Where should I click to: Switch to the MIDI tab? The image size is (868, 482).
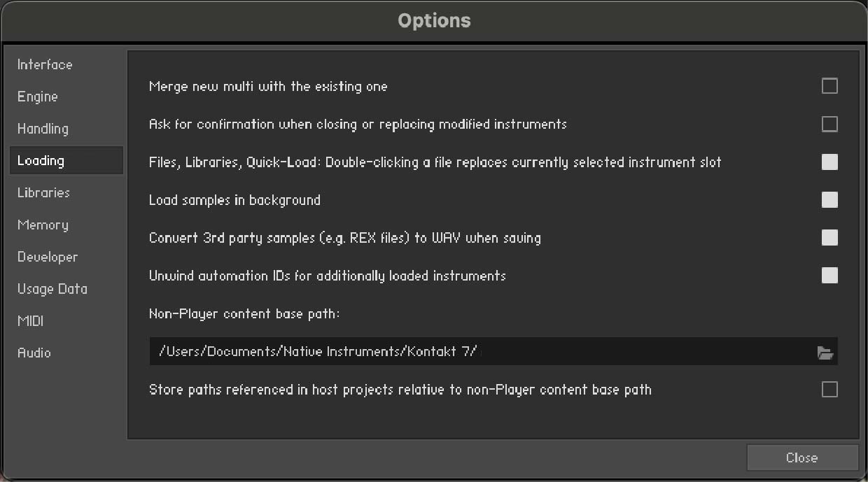pyautogui.click(x=30, y=321)
